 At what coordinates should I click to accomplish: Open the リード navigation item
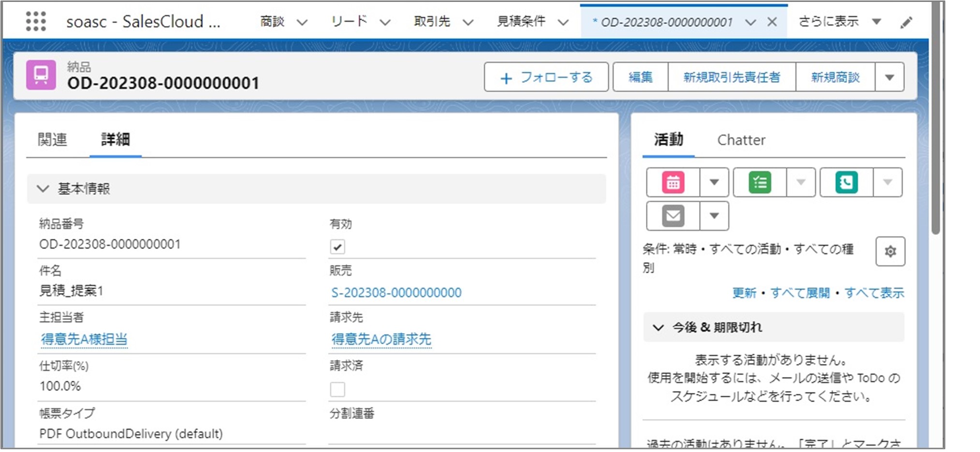(349, 21)
